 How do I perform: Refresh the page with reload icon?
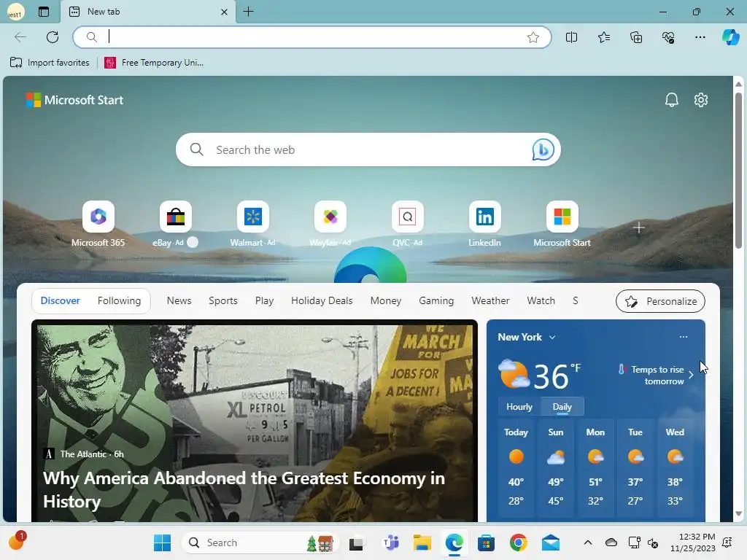[x=53, y=37]
